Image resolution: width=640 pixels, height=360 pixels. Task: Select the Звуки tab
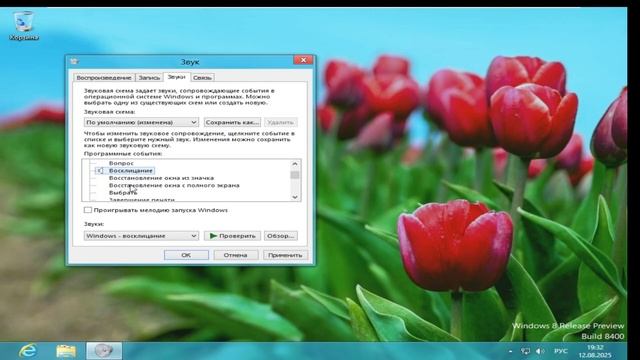[x=176, y=77]
